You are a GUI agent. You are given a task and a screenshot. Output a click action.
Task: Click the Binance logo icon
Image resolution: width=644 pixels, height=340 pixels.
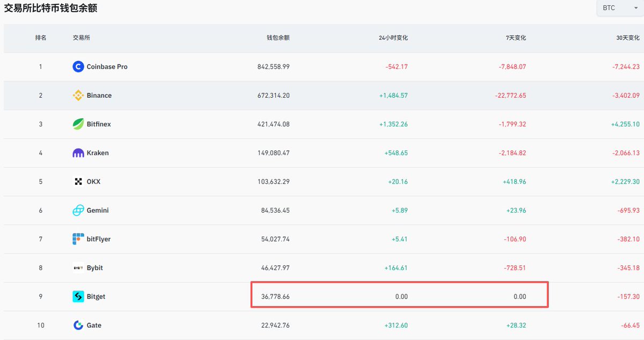78,96
